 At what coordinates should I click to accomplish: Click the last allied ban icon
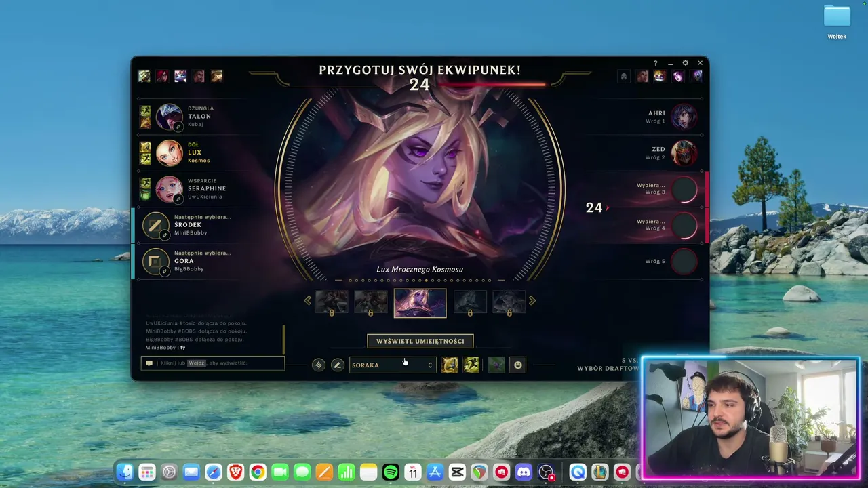pyautogui.click(x=216, y=76)
